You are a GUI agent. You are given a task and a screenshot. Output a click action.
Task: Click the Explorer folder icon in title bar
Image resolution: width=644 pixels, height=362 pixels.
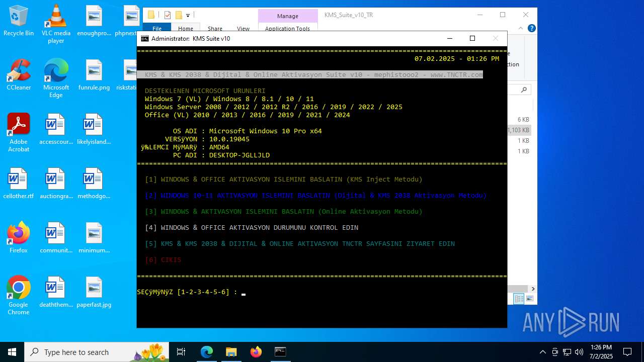(151, 15)
